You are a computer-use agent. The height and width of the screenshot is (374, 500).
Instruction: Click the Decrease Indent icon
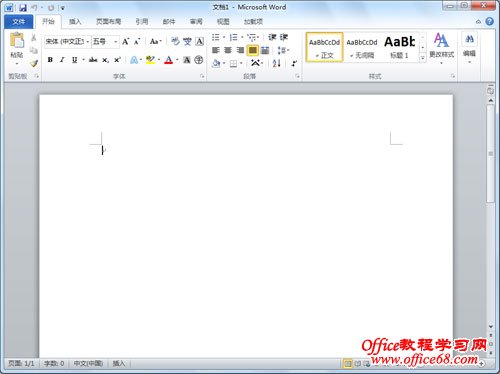pos(272,37)
